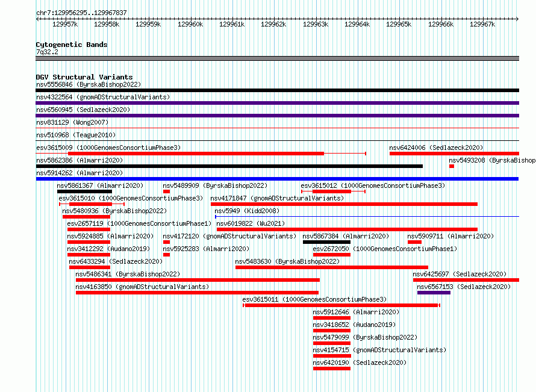Click the 129967k ruler tick label
536x392 pixels.
482,24
